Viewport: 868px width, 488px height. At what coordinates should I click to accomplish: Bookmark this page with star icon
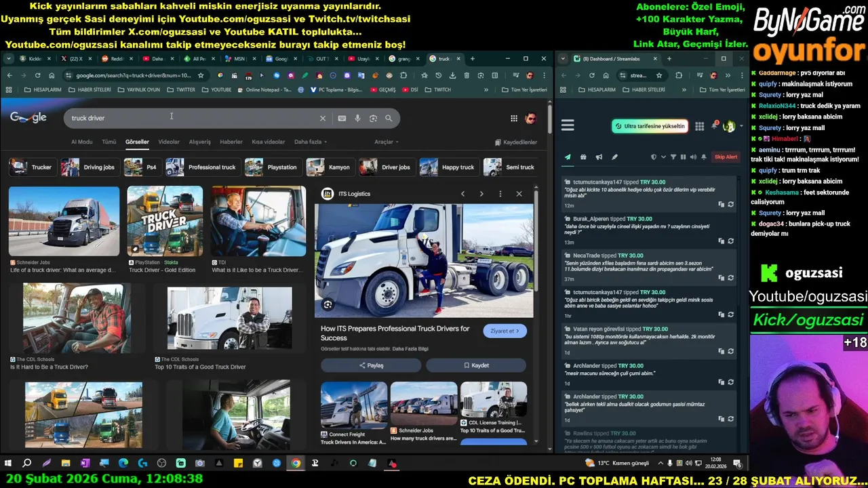(201, 75)
